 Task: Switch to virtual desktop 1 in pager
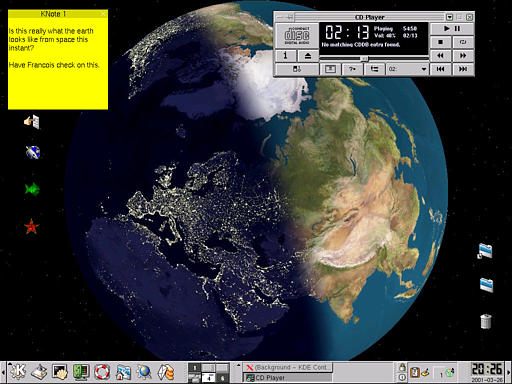click(195, 368)
